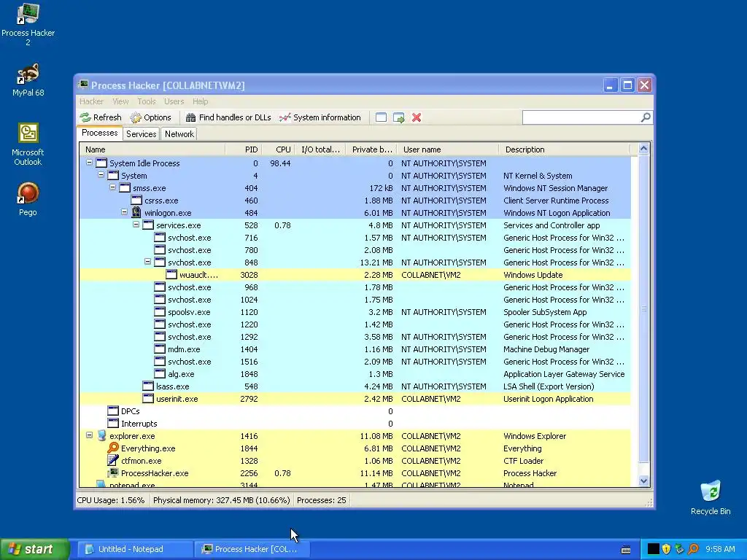
Task: Collapse svchost.exe PID 848 node
Action: point(147,262)
